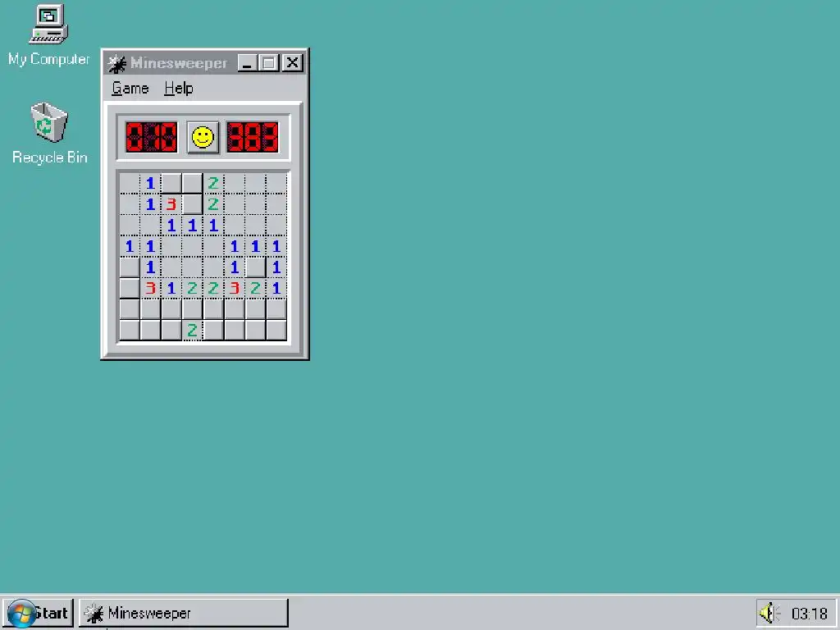The image size is (840, 630).
Task: Open the Start menu
Action: (39, 613)
